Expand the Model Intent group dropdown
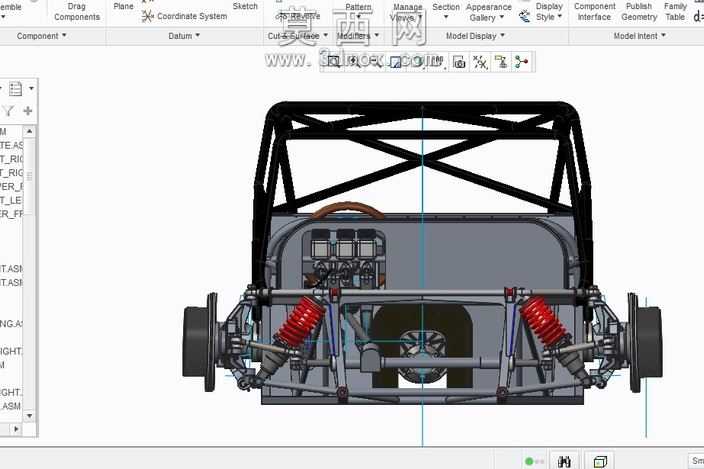 tap(639, 36)
